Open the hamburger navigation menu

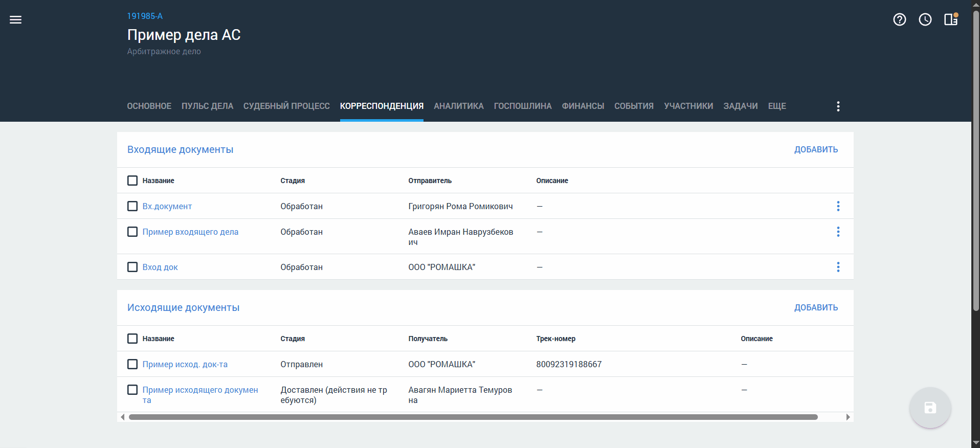16,20
